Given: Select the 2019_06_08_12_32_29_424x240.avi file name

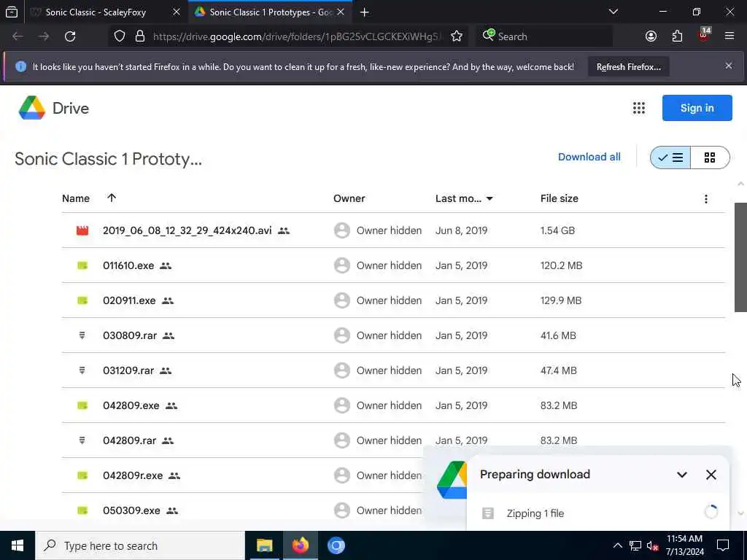Looking at the screenshot, I should (187, 231).
